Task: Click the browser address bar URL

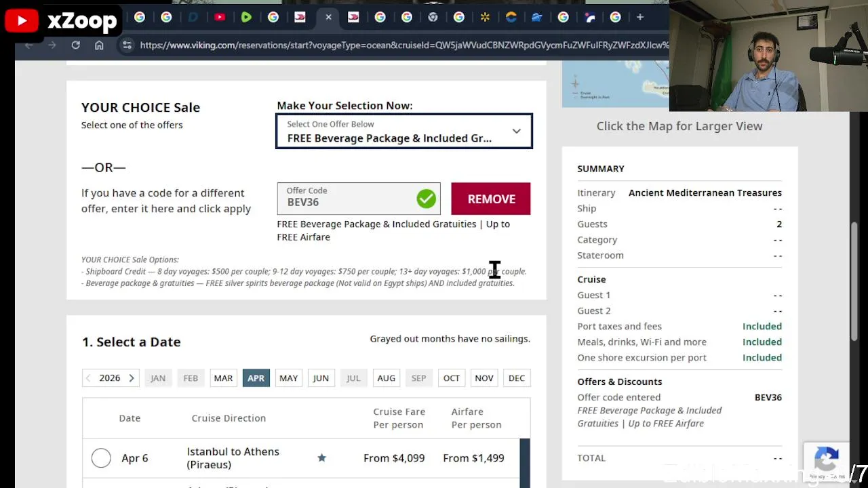Action: point(404,45)
